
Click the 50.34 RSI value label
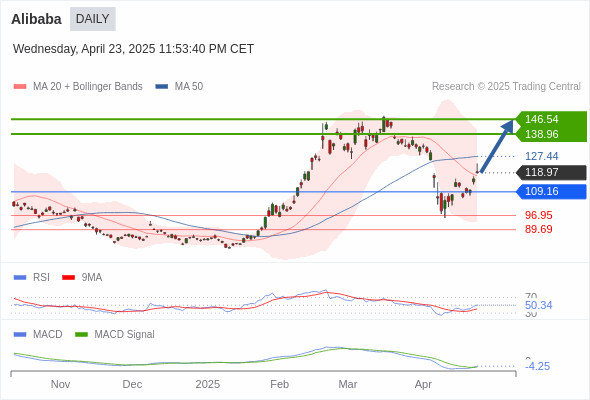[x=539, y=305]
